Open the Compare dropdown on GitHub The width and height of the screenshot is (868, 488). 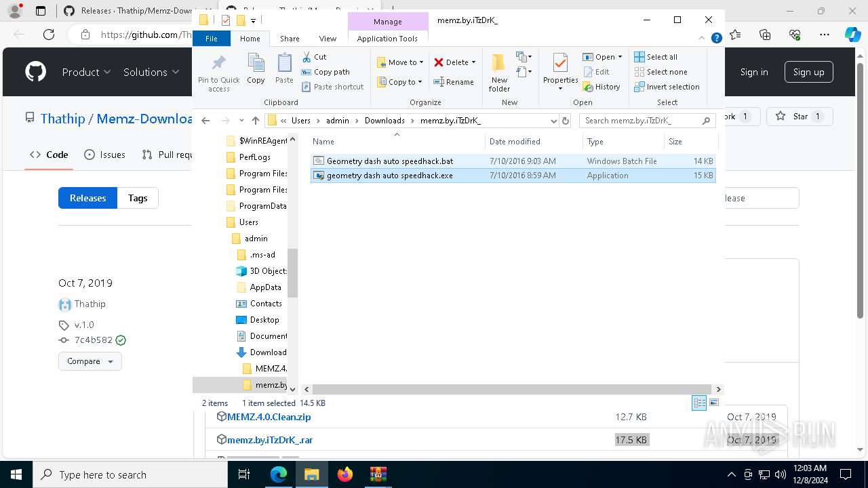(x=90, y=361)
